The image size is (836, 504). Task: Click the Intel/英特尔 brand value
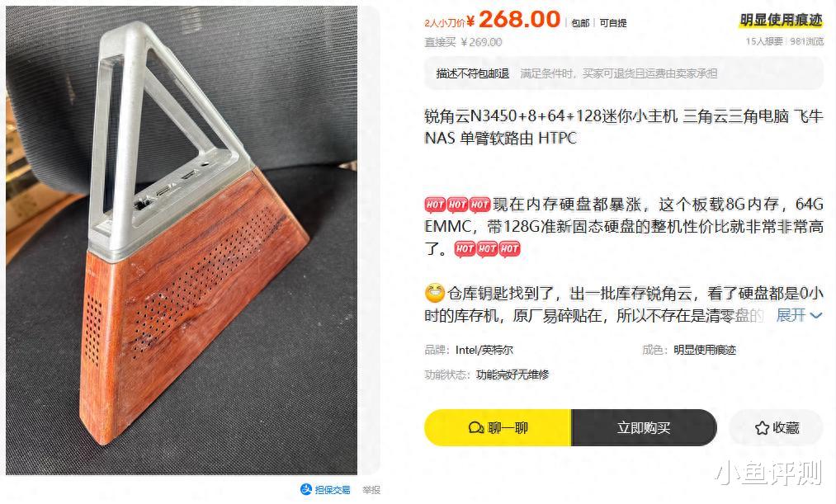click(484, 350)
